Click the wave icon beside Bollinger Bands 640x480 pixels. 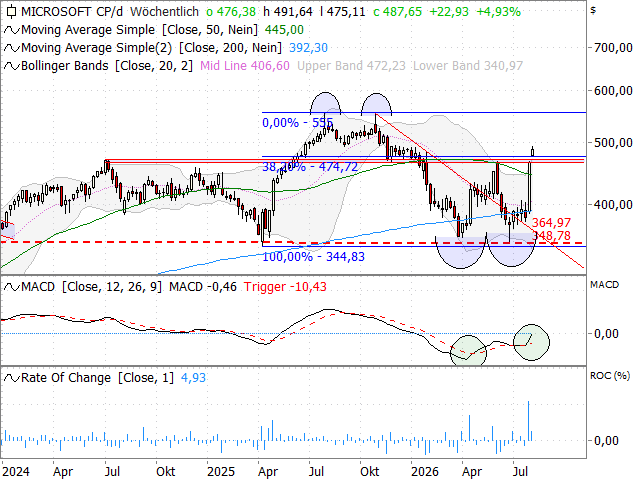click(x=11, y=66)
